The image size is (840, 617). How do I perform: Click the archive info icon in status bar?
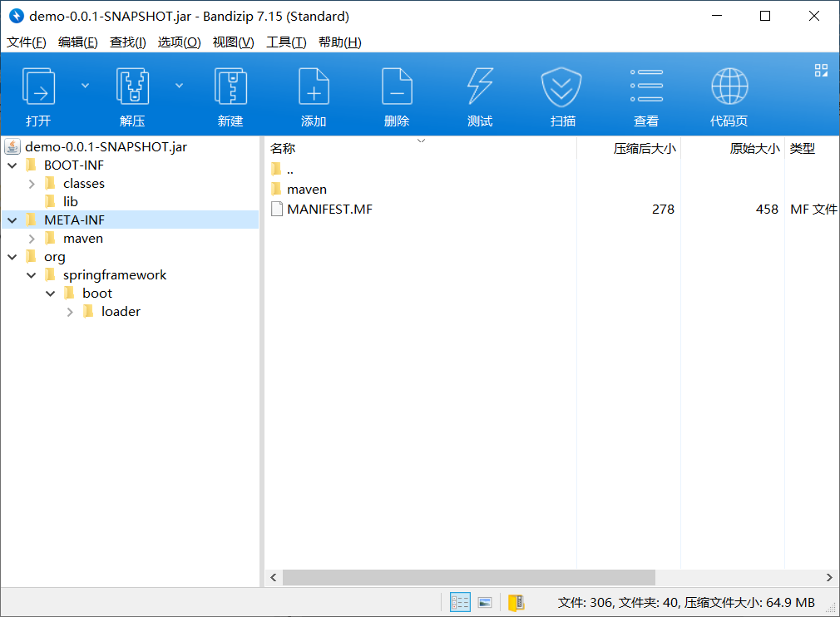516,603
